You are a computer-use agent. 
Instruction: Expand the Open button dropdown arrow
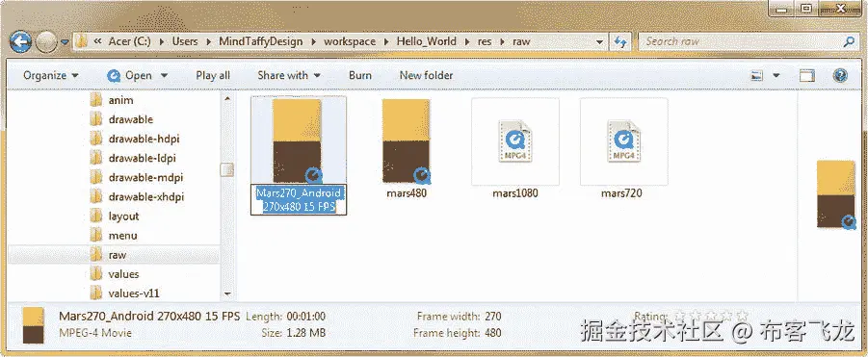165,76
